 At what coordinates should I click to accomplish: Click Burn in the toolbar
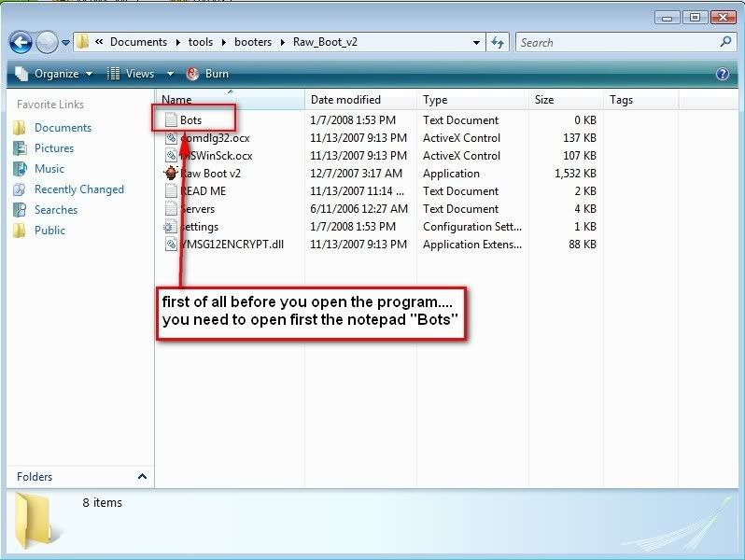[207, 74]
